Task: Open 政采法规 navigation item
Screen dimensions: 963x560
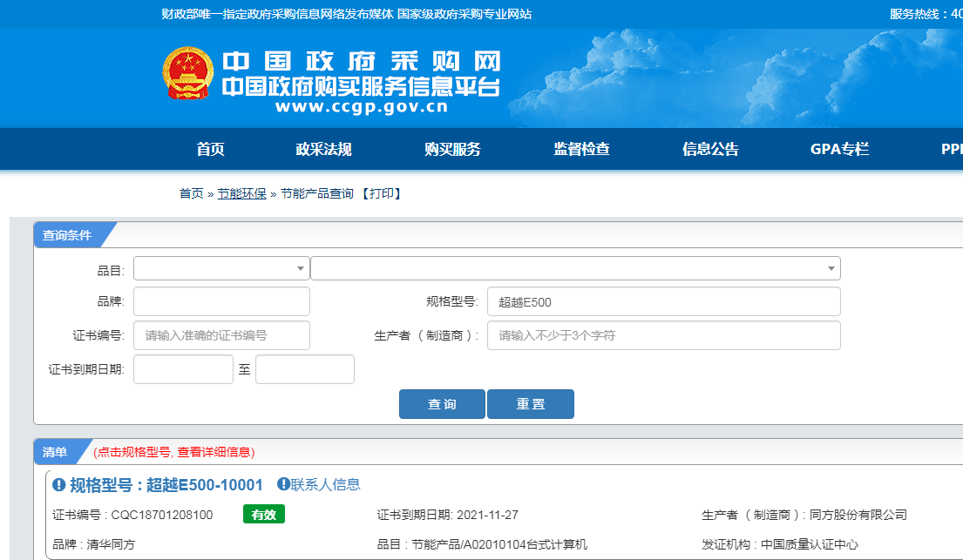Action: [x=323, y=149]
